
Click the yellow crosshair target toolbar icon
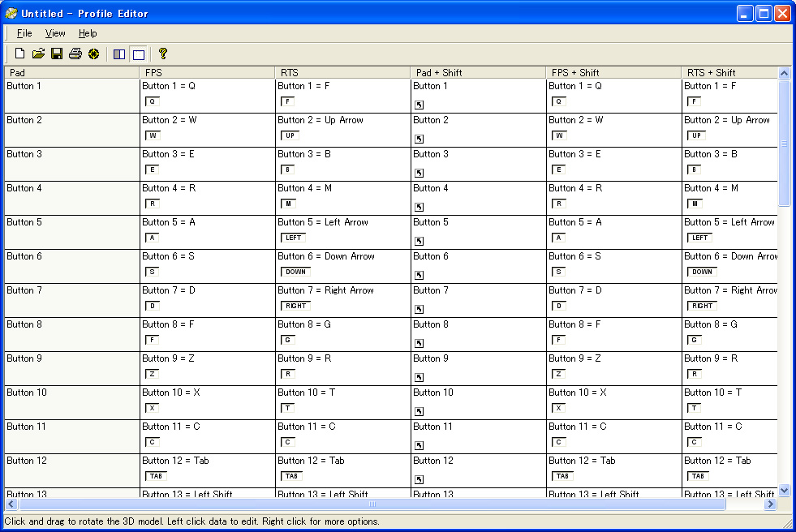click(93, 54)
